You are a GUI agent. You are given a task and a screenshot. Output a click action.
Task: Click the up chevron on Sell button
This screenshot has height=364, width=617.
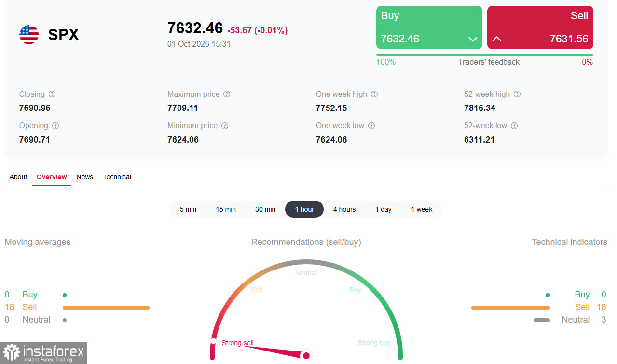(497, 39)
